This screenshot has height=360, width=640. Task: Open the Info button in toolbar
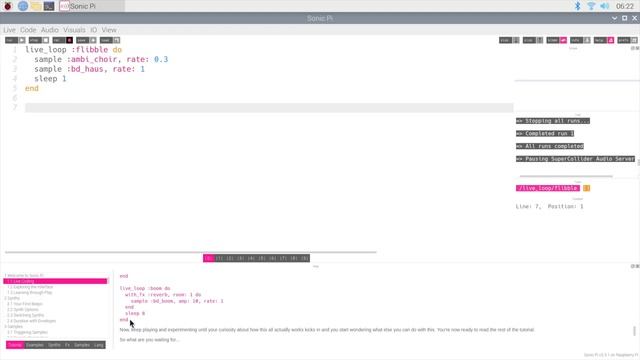580,40
